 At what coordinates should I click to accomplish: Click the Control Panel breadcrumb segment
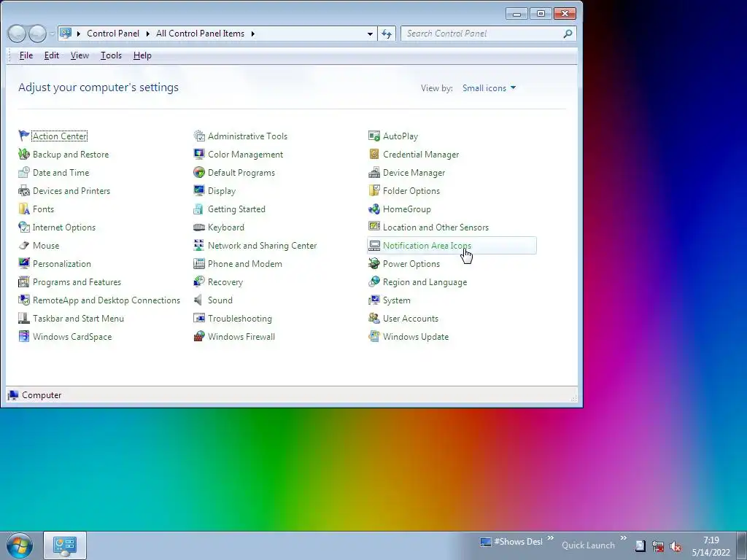point(113,34)
